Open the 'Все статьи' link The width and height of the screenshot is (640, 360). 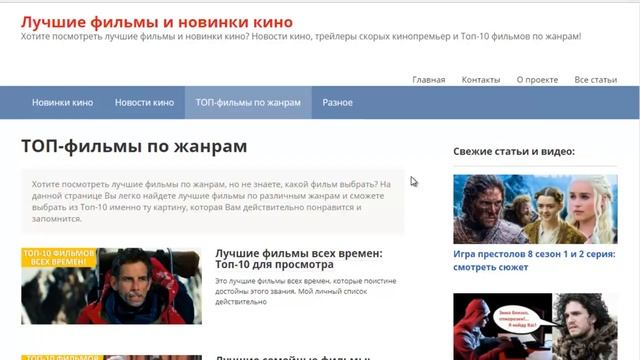point(596,80)
